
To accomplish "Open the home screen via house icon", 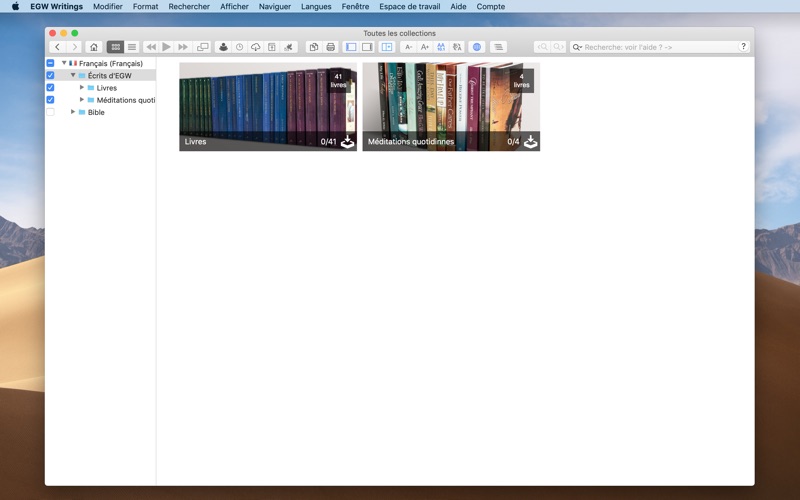I will [x=93, y=47].
